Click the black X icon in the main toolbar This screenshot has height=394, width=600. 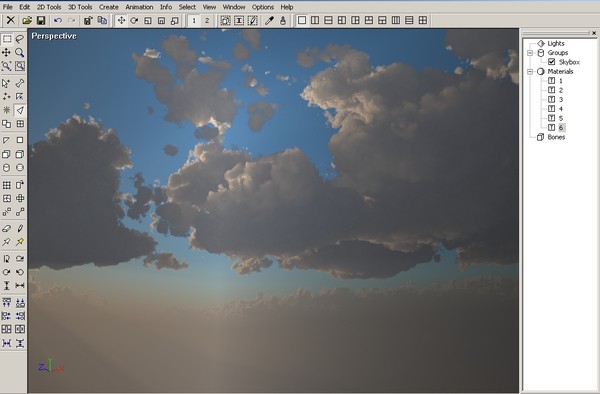11,20
